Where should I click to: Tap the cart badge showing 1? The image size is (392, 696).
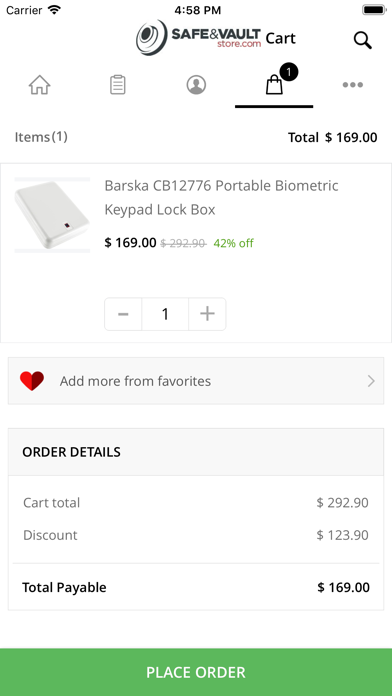coord(289,71)
